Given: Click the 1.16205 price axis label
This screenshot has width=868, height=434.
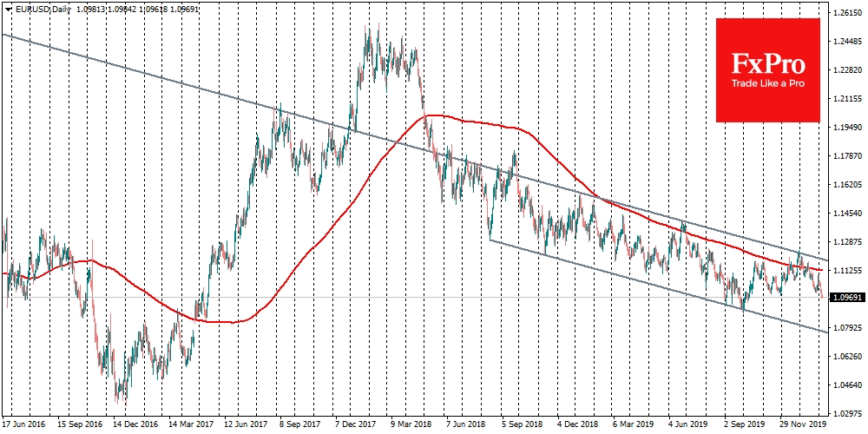Looking at the screenshot, I should pyautogui.click(x=849, y=184).
